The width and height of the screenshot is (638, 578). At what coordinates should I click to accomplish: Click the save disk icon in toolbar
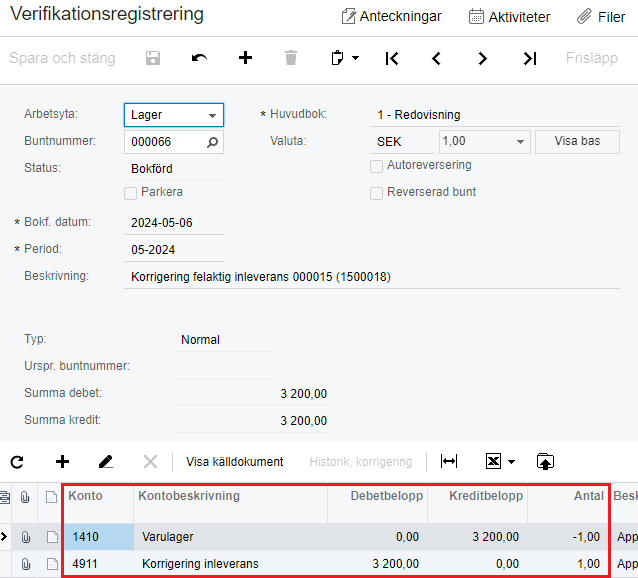153,59
